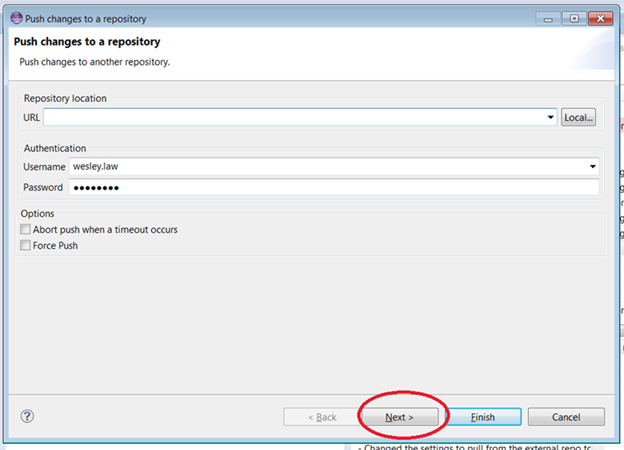The width and height of the screenshot is (624, 450).
Task: Maximize the Push changes dialog window
Action: point(574,17)
